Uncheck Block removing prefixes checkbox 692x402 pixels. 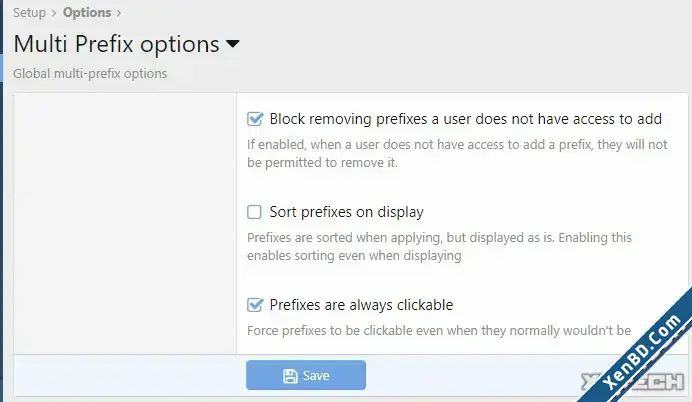(x=255, y=119)
